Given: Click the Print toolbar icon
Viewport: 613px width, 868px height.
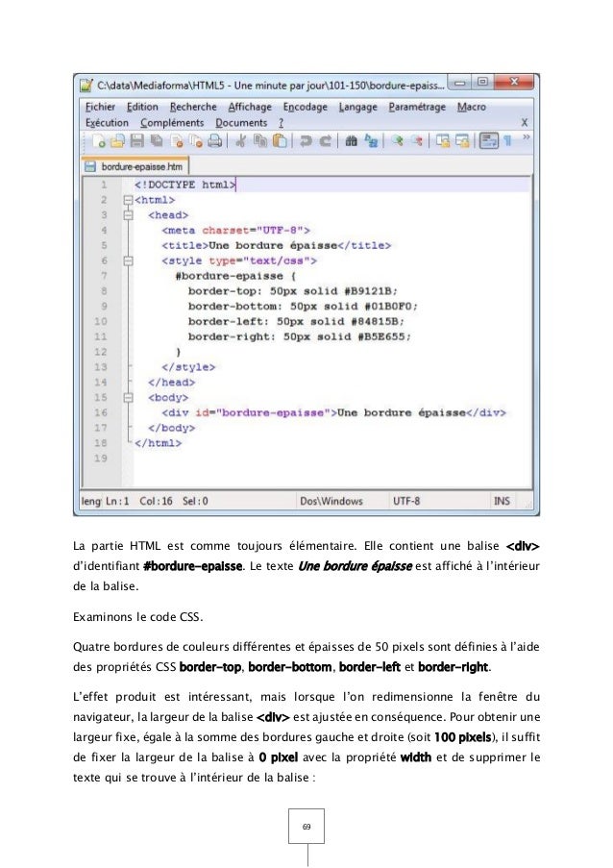Looking at the screenshot, I should 214,141.
